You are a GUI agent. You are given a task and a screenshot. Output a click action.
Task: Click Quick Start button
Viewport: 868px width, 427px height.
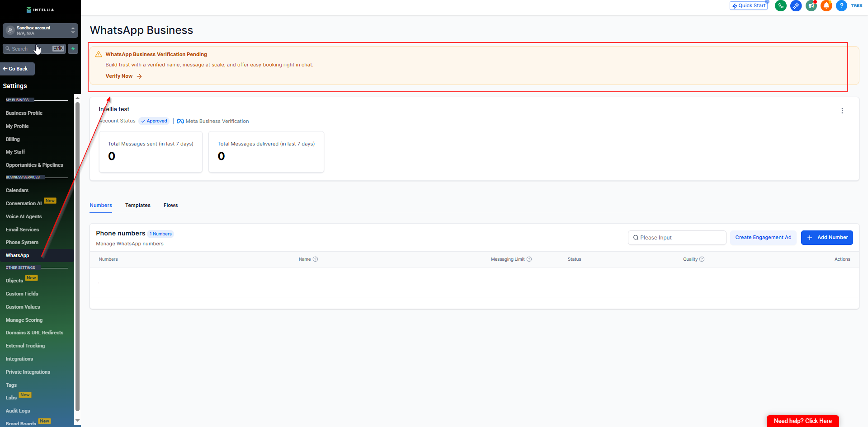click(x=749, y=6)
